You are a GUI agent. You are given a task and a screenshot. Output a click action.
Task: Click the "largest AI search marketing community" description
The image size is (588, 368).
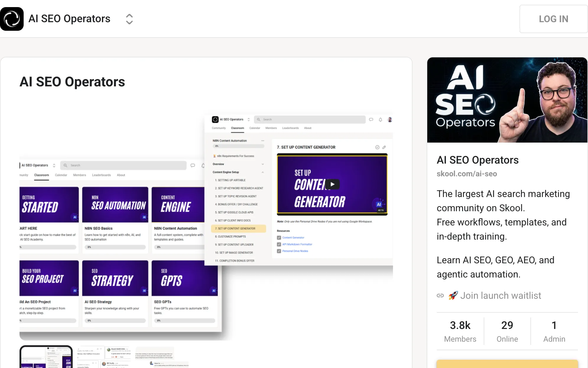click(x=503, y=215)
